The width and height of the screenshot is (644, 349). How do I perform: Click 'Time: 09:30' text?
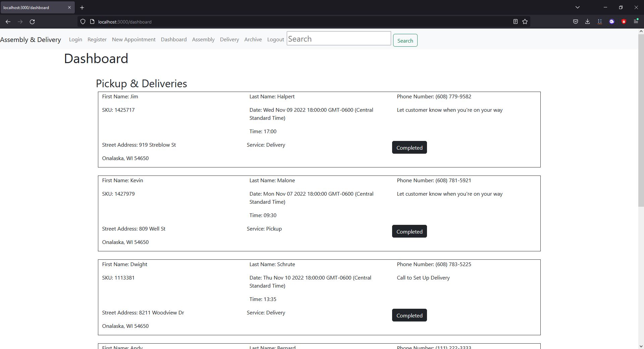point(263,215)
